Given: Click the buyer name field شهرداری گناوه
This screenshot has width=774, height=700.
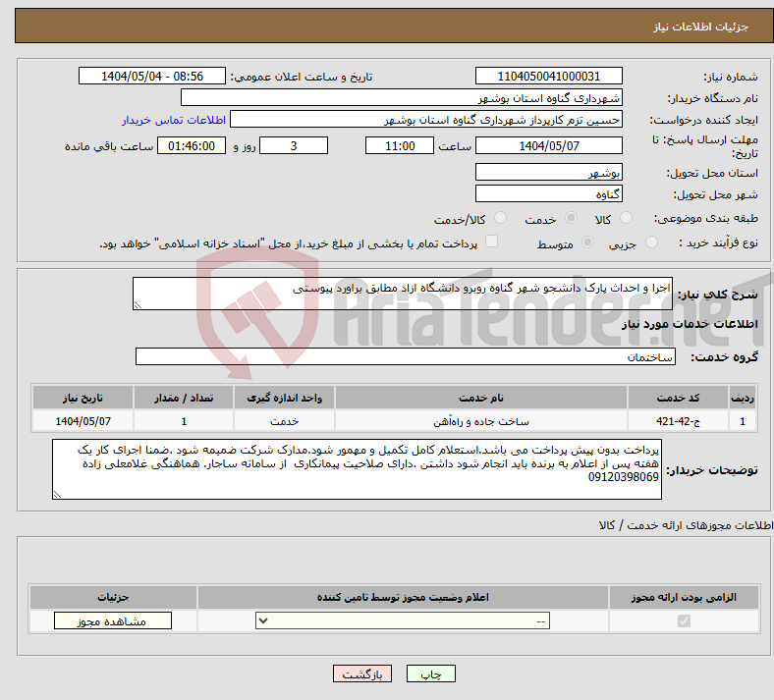Looking at the screenshot, I should [402, 97].
